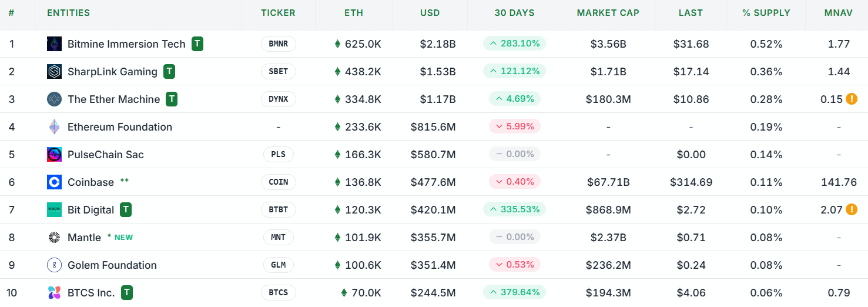Click the Golem Foundation logo icon
Image resolution: width=868 pixels, height=307 pixels.
[54, 265]
